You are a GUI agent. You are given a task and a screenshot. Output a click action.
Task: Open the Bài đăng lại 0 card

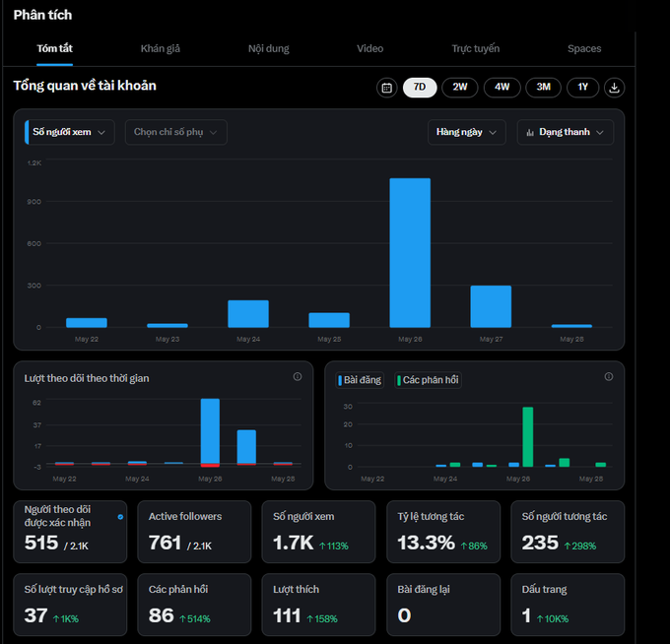(x=443, y=605)
